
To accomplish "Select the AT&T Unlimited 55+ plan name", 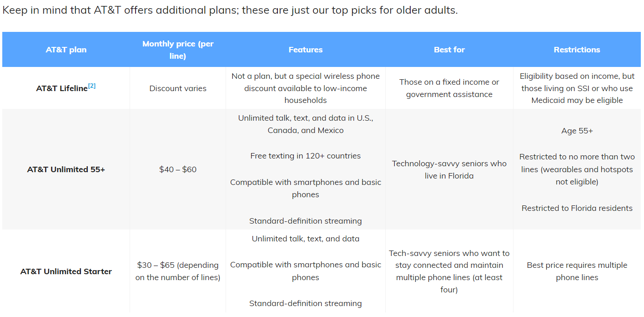I will click(66, 169).
